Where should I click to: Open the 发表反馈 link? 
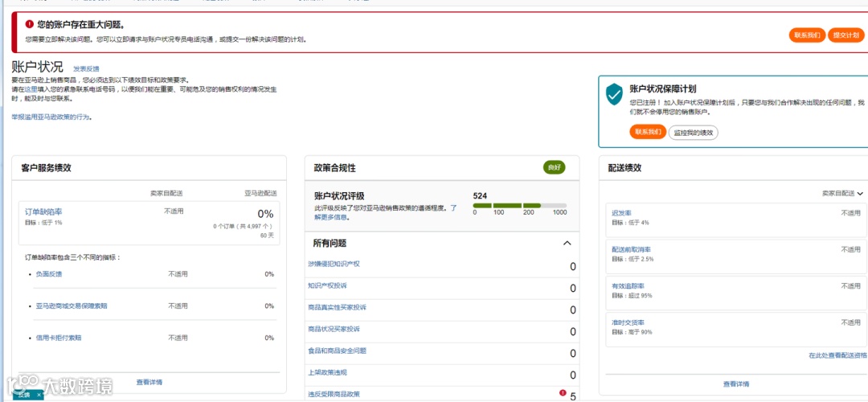[x=86, y=69]
